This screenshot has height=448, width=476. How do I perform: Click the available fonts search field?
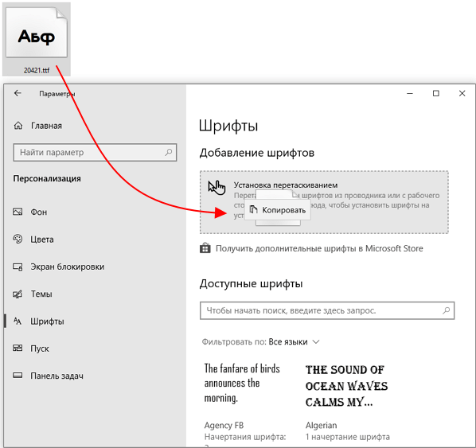pos(327,310)
